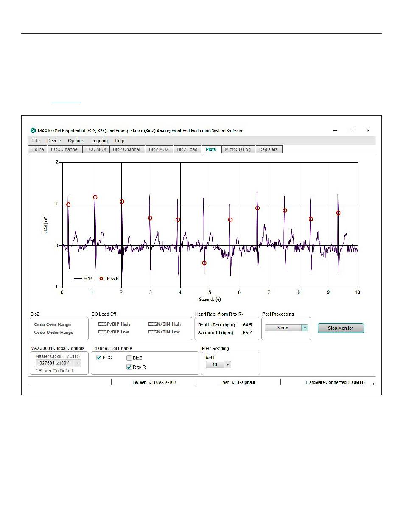The height and width of the screenshot is (532, 403).
Task: Expand the EFIT FIFO reading dropdown
Action: pos(227,364)
